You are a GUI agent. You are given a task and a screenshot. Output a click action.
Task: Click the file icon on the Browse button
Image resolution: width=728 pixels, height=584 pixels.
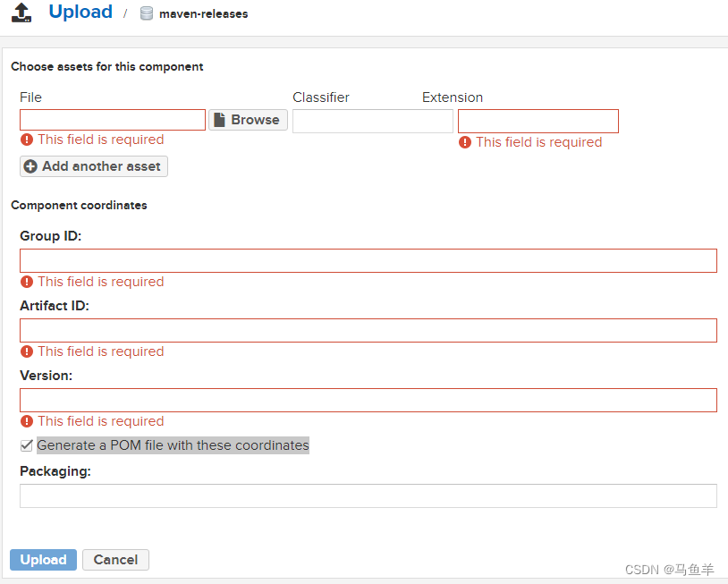click(x=220, y=119)
